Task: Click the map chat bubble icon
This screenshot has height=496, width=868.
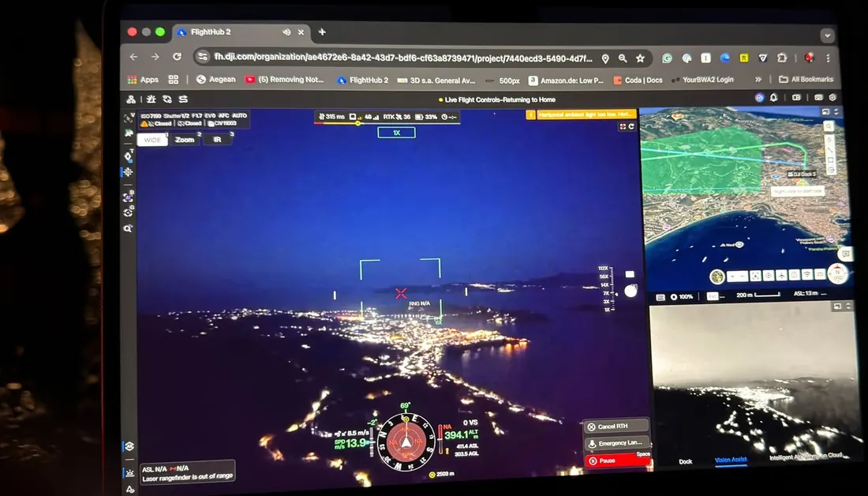Action: pos(845,254)
